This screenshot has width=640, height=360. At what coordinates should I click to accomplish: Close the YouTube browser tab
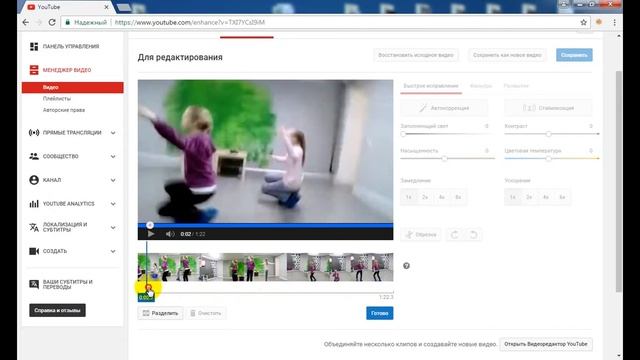coord(107,7)
